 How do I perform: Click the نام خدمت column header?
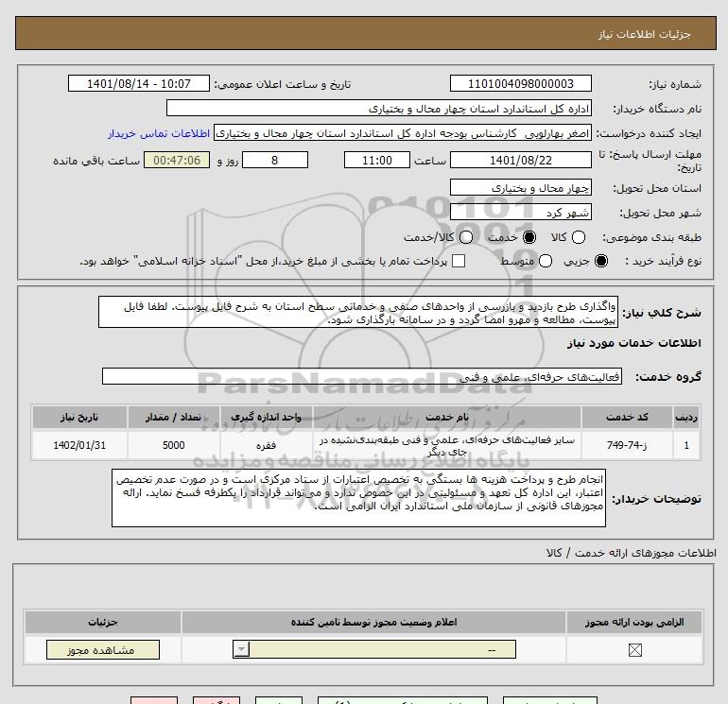[446, 417]
